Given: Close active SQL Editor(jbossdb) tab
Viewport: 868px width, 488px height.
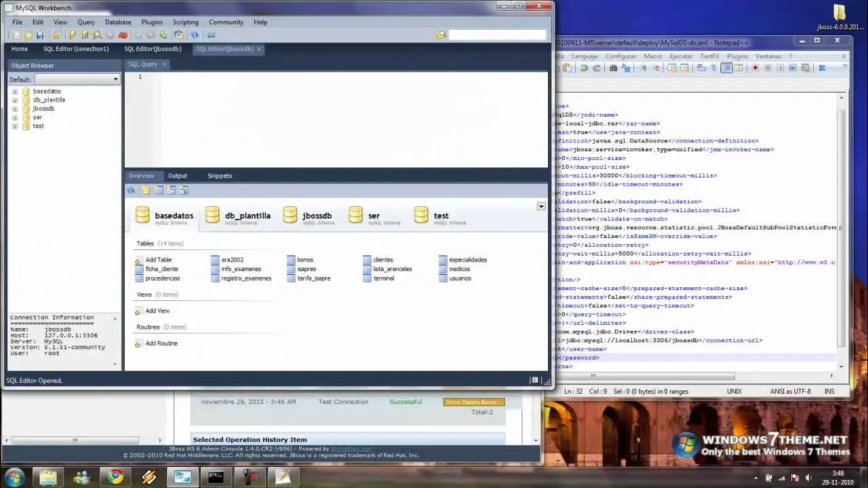Looking at the screenshot, I should (x=259, y=49).
